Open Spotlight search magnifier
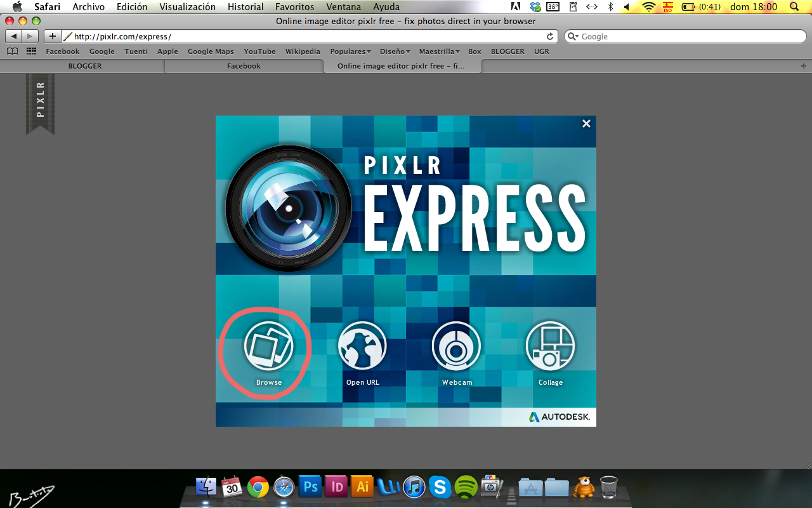Viewport: 812px width, 508px height. 795,7
